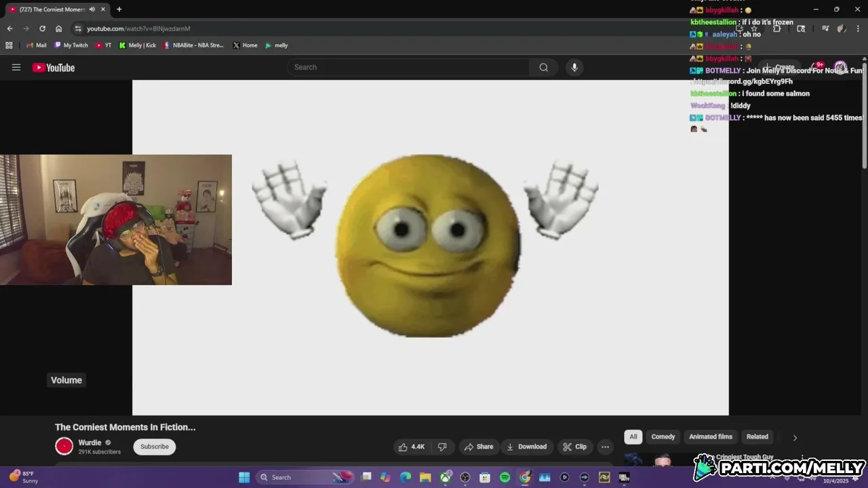This screenshot has width=868, height=488.
Task: Click the video player with the emoji
Action: 431,247
